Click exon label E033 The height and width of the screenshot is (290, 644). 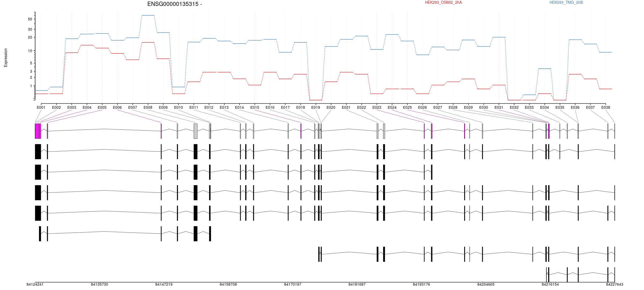click(529, 107)
